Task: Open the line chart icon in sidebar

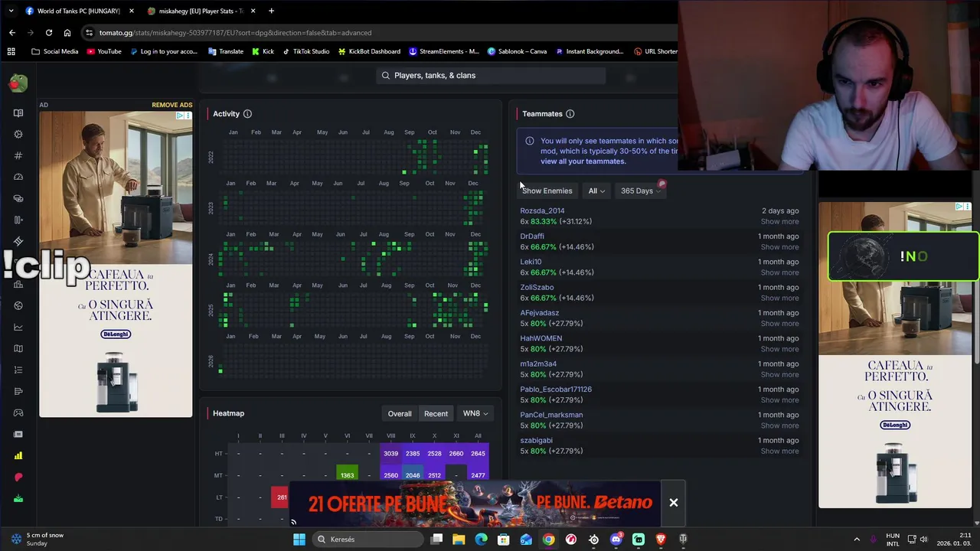Action: 18,327
